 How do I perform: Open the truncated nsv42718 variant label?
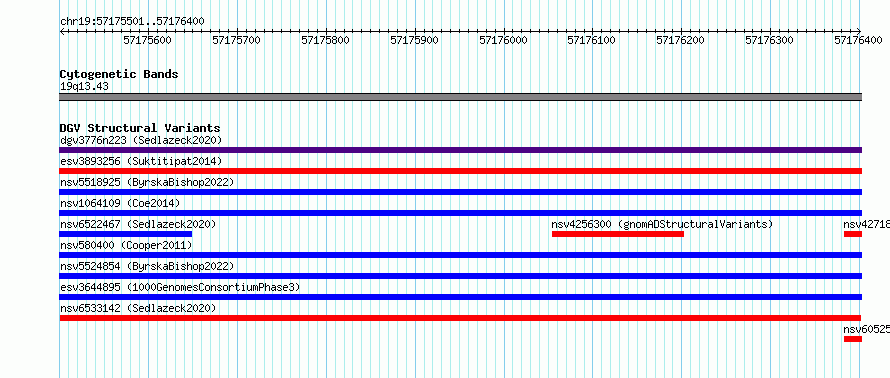tap(867, 224)
